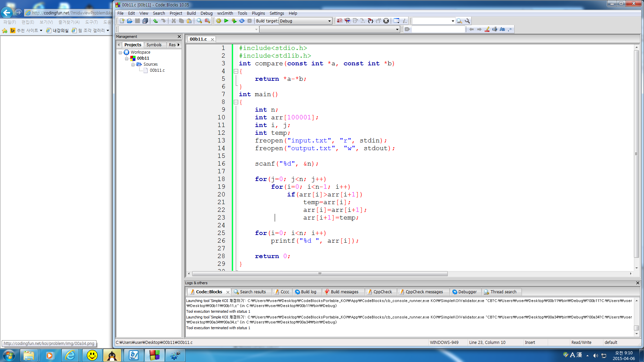Image resolution: width=644 pixels, height=362 pixels.
Task: Click the search magnifier icon beside the combo
Action: point(460,21)
